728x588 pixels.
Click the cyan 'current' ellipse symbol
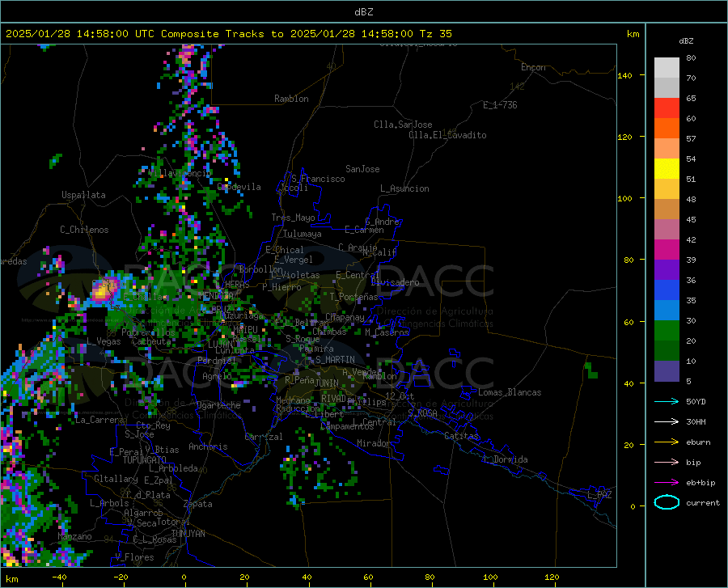[x=667, y=502]
